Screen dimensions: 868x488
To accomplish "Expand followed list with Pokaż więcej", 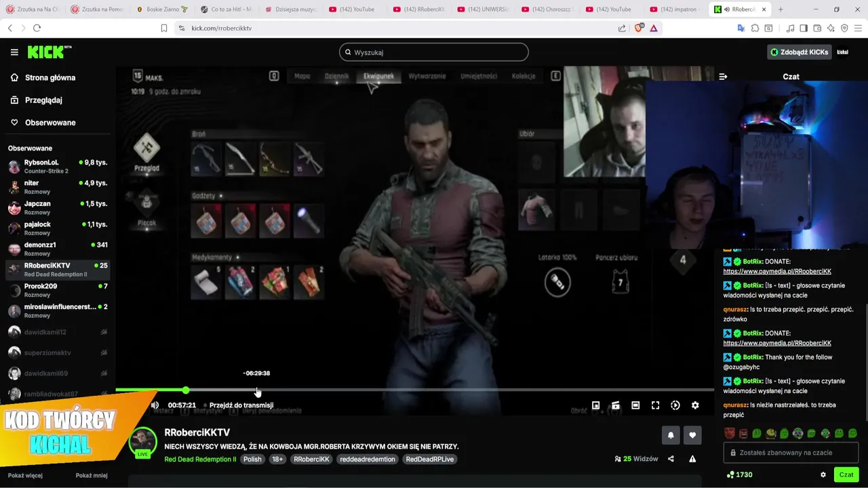I will pos(25,476).
